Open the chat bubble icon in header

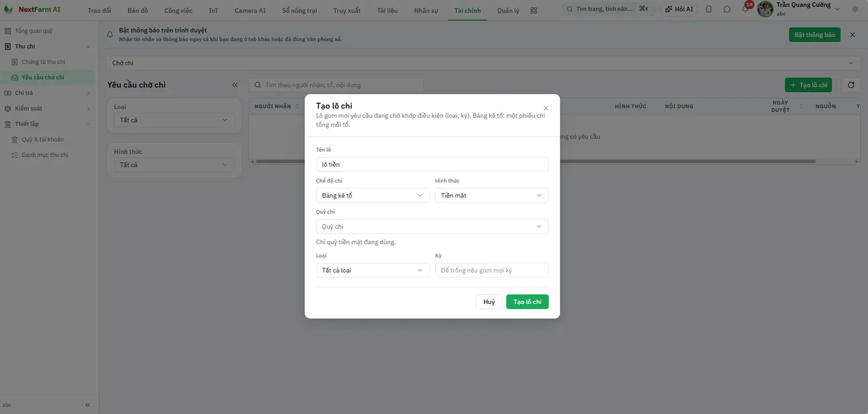pos(727,9)
